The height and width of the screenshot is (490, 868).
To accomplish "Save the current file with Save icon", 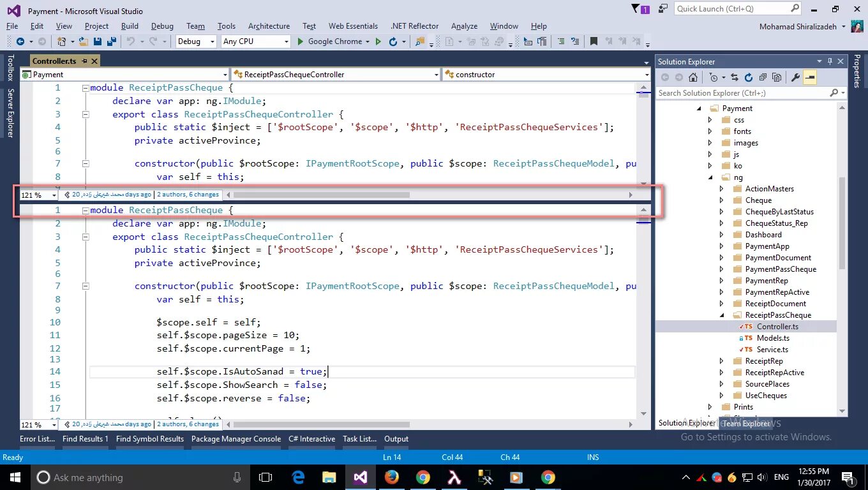I will pyautogui.click(x=98, y=41).
